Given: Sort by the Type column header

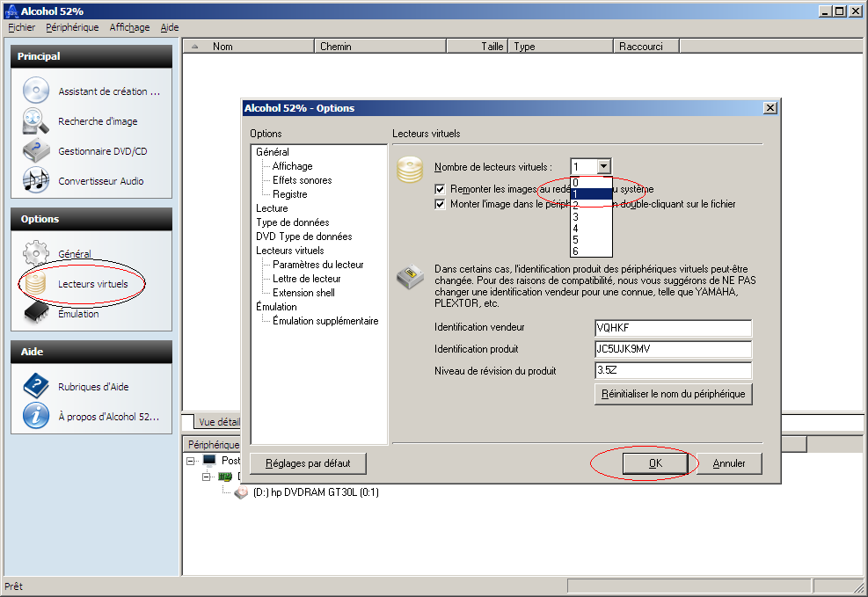Looking at the screenshot, I should tap(561, 47).
